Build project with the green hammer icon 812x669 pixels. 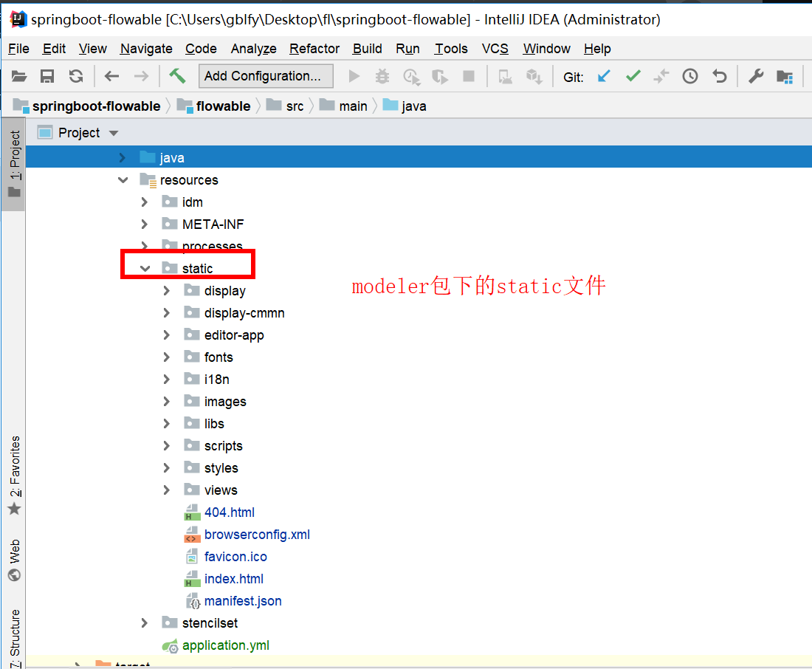177,76
